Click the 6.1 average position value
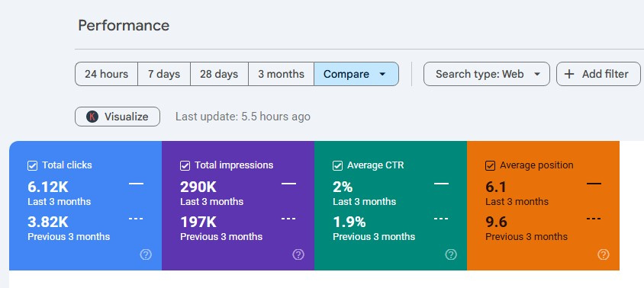The height and width of the screenshot is (288, 644). (x=496, y=187)
